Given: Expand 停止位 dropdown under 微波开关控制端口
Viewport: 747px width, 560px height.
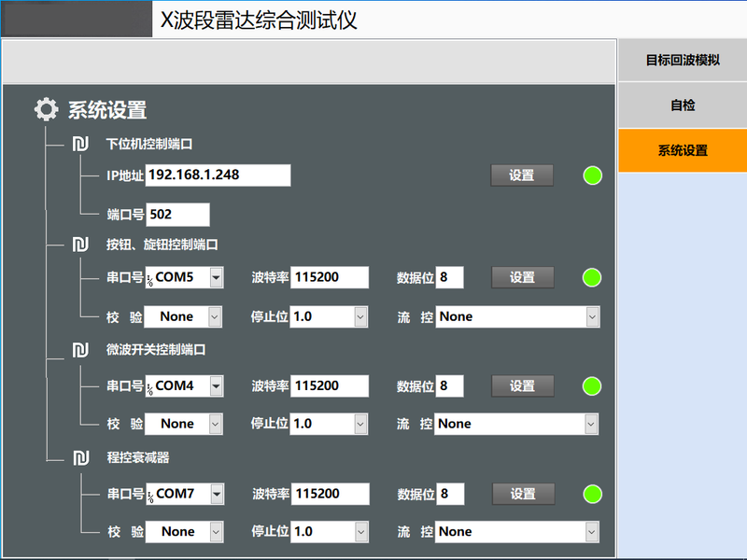Looking at the screenshot, I should pos(360,424).
